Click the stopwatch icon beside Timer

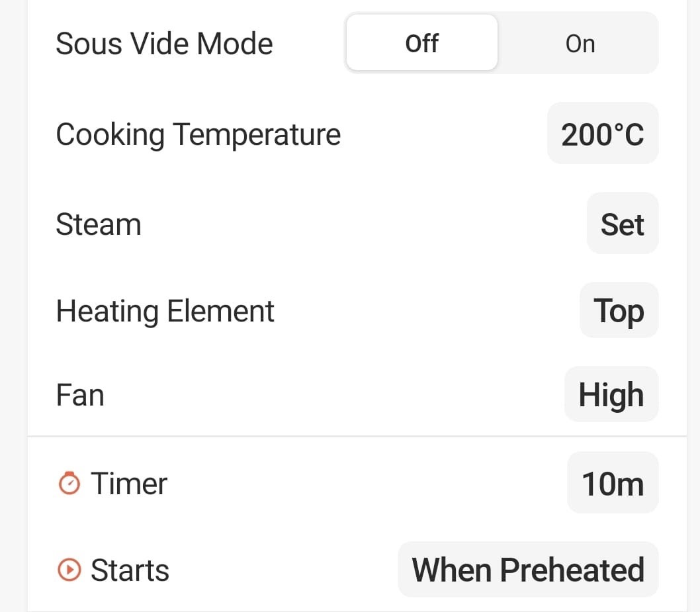[x=69, y=484]
